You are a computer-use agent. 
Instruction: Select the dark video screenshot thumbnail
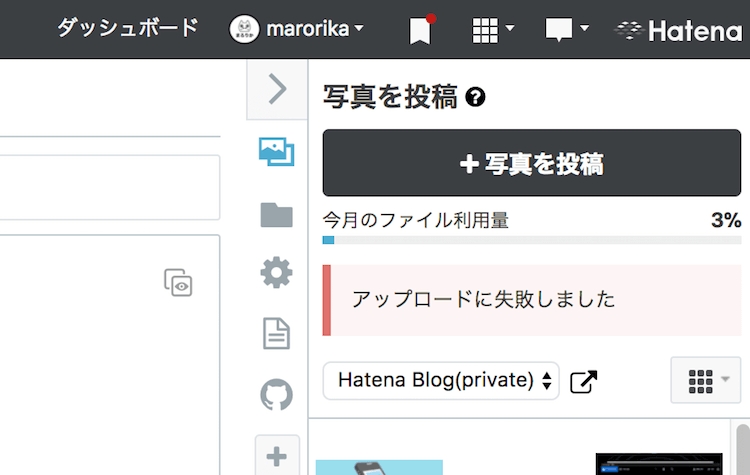click(659, 464)
